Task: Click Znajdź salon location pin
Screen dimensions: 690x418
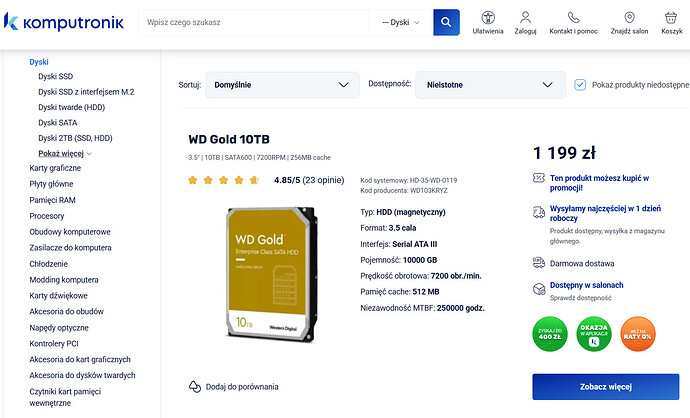Action: [629, 18]
